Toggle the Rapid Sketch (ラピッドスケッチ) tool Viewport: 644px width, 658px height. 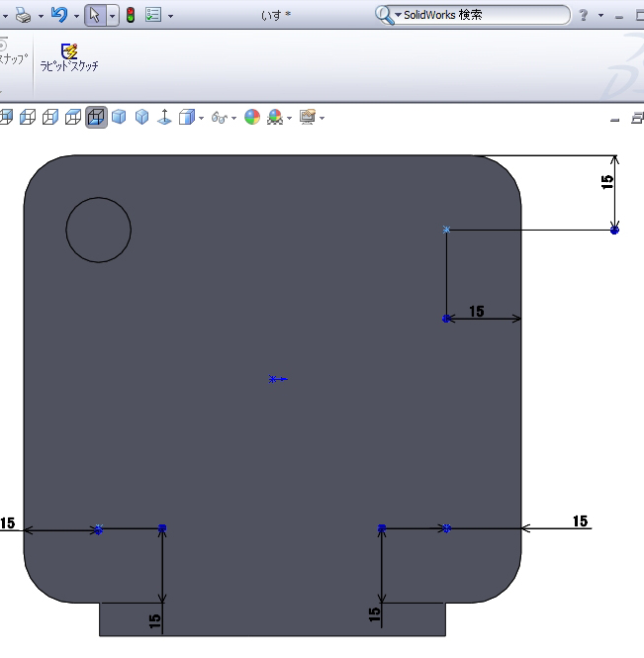click(x=69, y=56)
